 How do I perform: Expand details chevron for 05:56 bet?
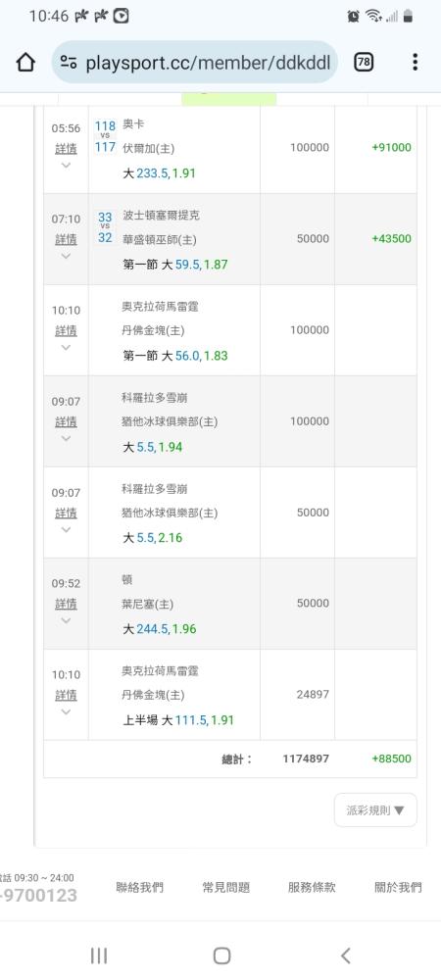(67, 165)
